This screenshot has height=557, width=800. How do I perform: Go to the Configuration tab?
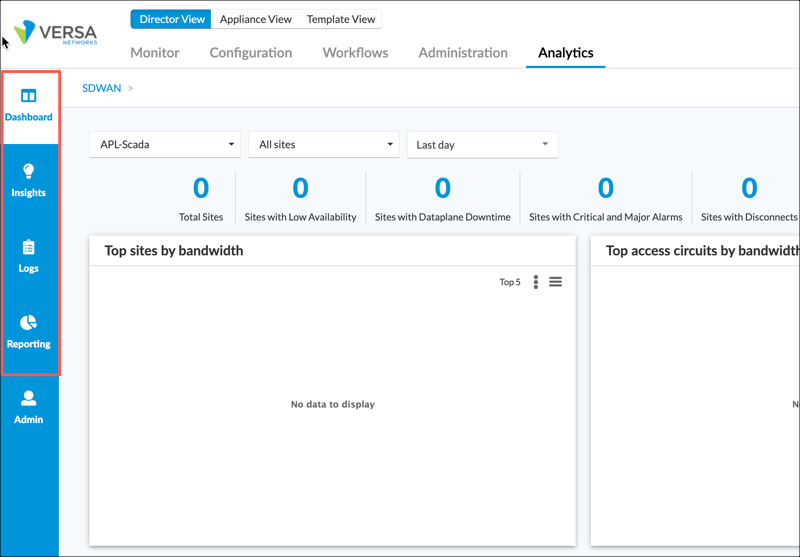[250, 53]
